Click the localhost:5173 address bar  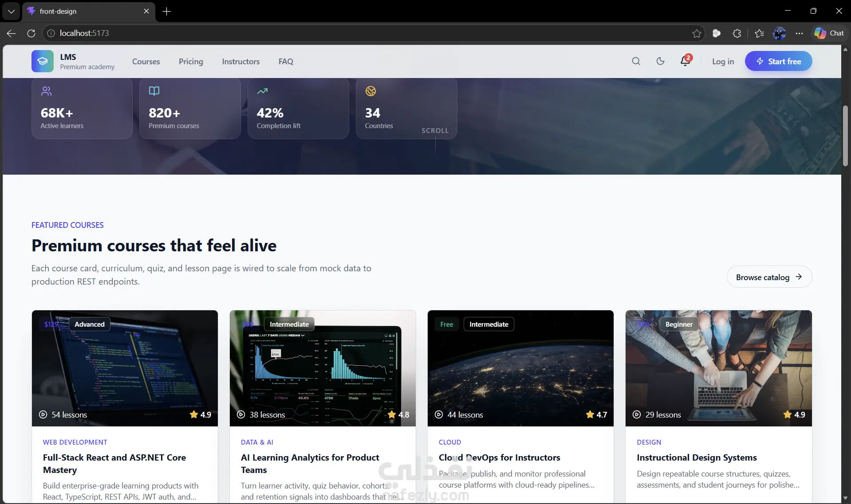[x=373, y=33]
